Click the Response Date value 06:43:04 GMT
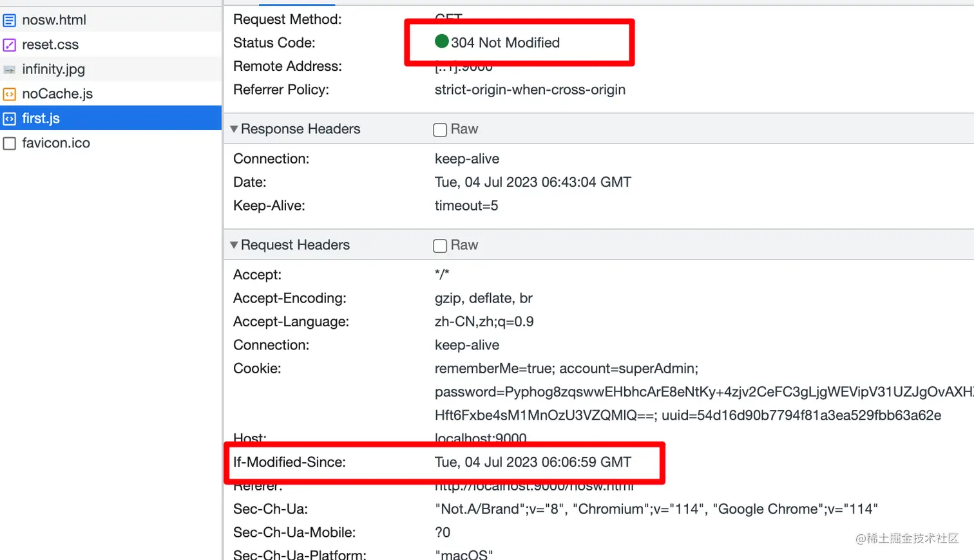This screenshot has height=560, width=974. [533, 182]
